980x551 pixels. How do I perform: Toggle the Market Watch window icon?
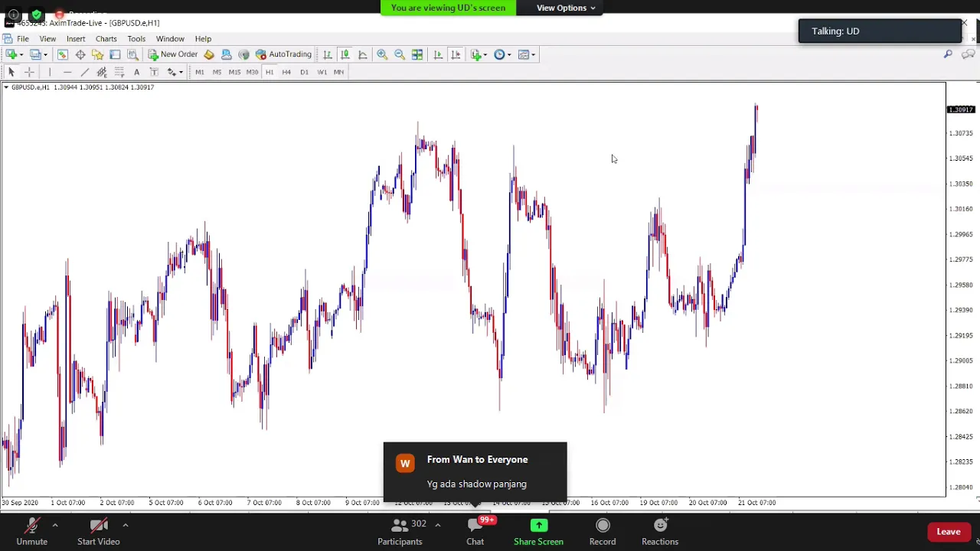[63, 54]
